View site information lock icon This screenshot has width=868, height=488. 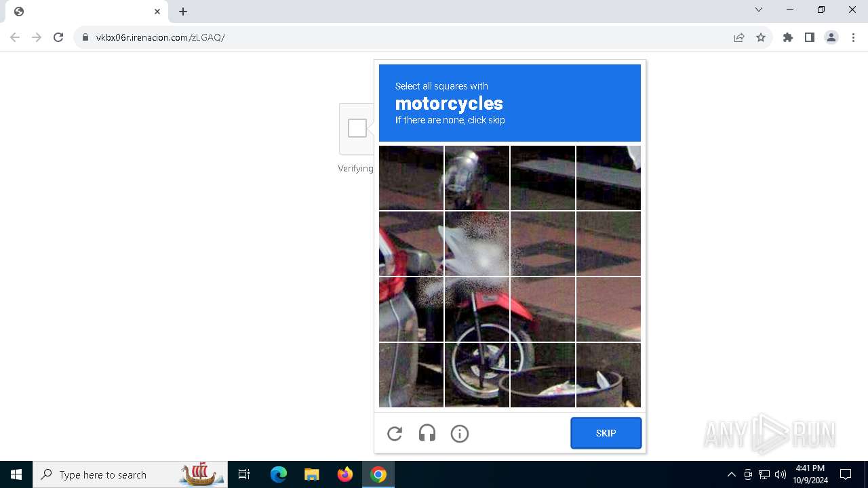85,37
